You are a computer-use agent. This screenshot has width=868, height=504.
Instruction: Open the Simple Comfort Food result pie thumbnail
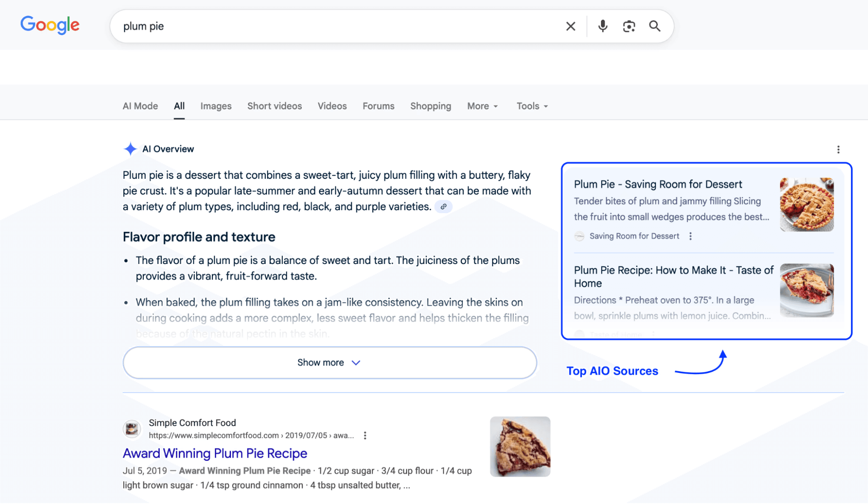(520, 447)
